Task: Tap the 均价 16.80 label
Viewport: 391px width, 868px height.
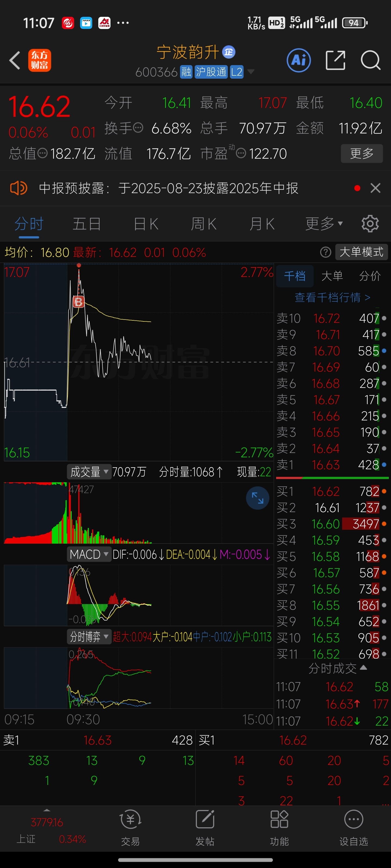Action: click(x=37, y=252)
